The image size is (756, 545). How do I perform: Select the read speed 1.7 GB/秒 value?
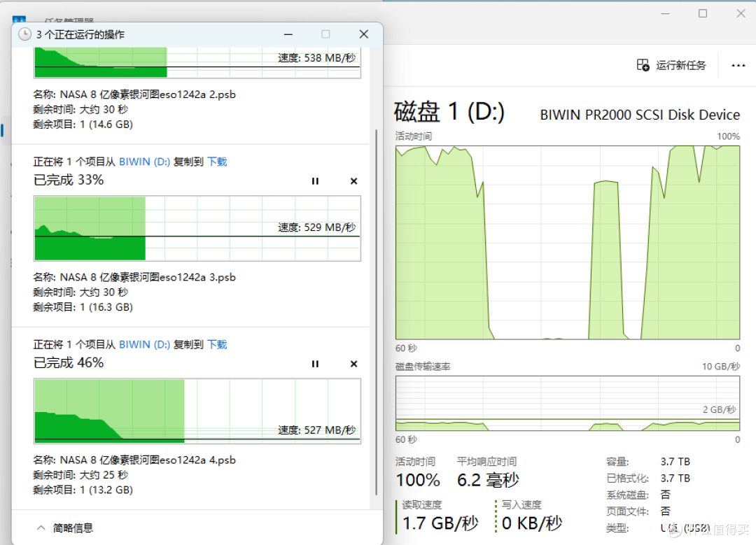440,523
